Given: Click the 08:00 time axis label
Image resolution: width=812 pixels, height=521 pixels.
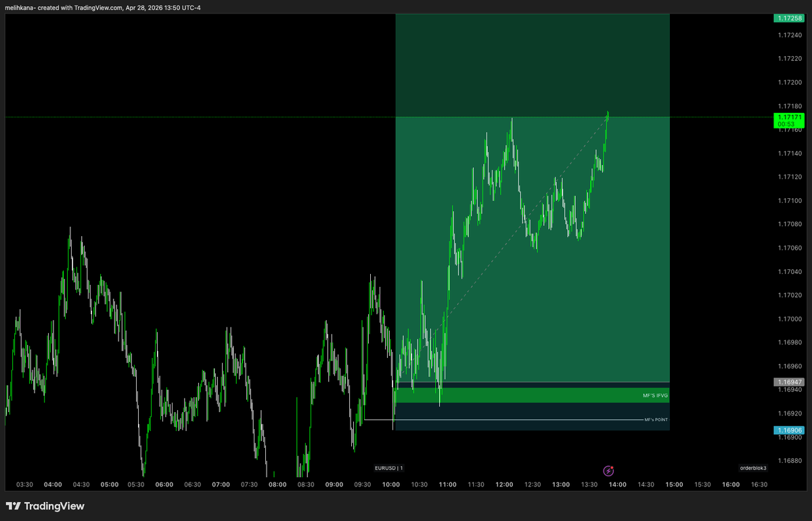Looking at the screenshot, I should [277, 484].
